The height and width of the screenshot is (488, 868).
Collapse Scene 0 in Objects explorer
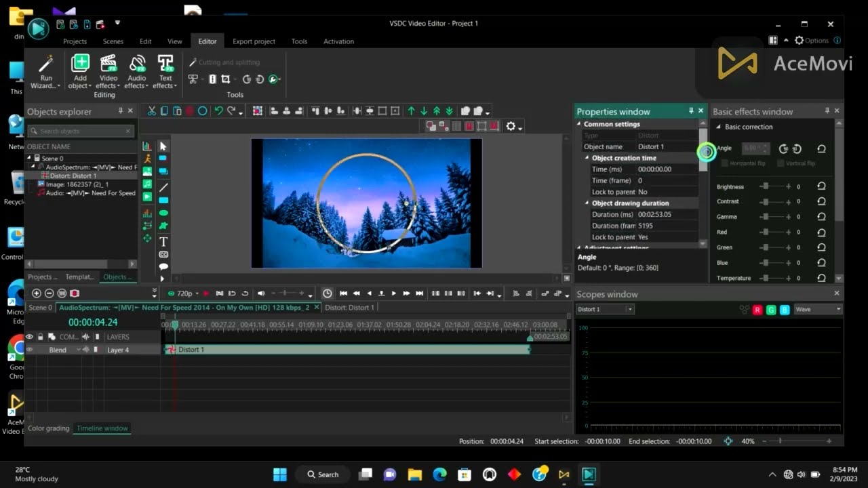31,159
